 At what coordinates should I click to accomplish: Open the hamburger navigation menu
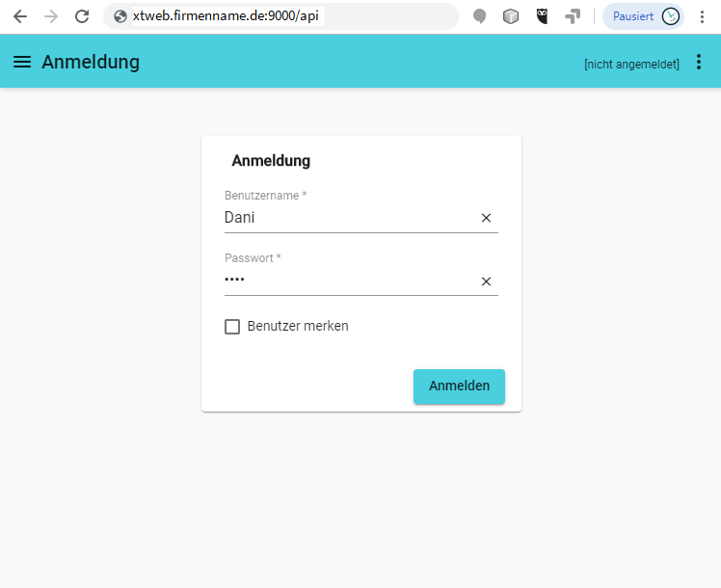(x=22, y=62)
